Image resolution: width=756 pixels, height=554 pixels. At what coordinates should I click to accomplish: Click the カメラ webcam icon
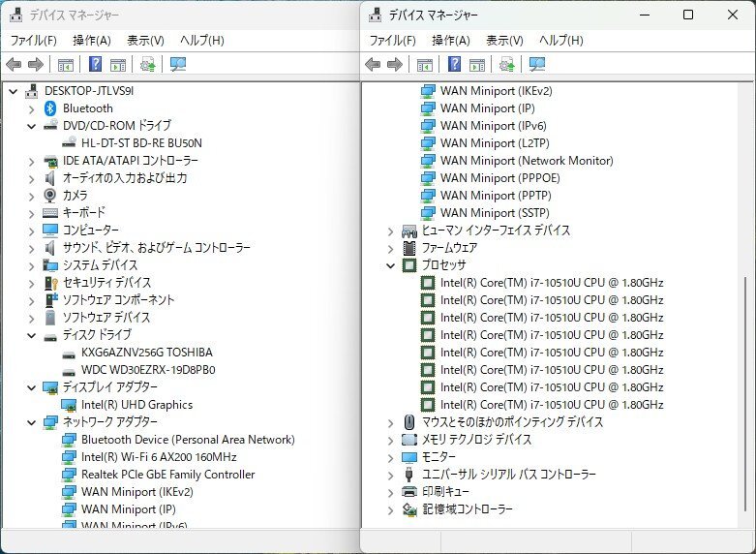[50, 195]
